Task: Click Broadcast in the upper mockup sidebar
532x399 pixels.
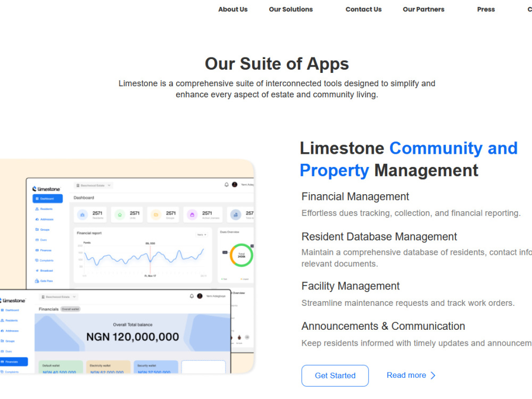Action: click(44, 271)
